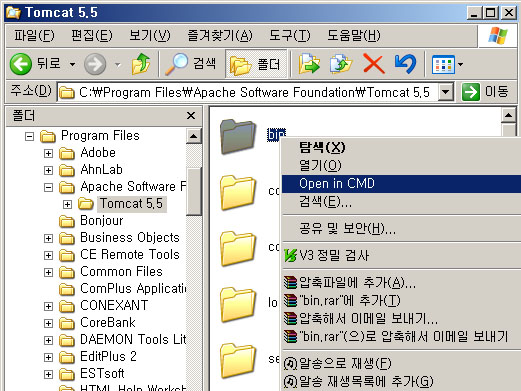The height and width of the screenshot is (391, 521).
Task: Click the blue Undo arrow icon
Action: pyautogui.click(x=405, y=64)
